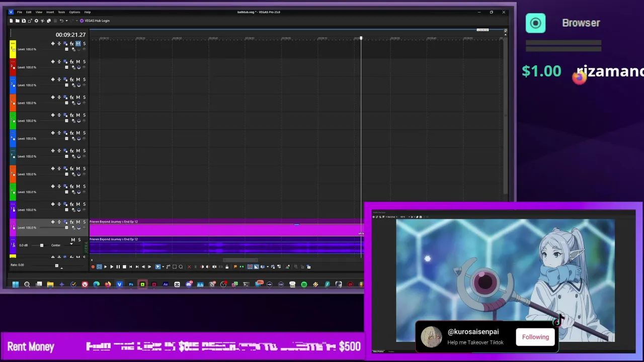This screenshot has width=644, height=362.
Task: Jump to project start in transport bar
Action: 131,266
